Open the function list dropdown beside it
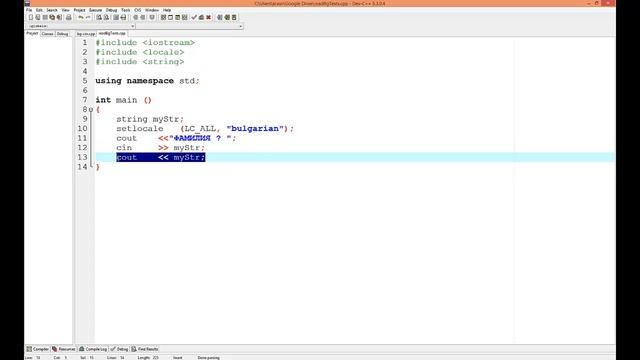 241,26
